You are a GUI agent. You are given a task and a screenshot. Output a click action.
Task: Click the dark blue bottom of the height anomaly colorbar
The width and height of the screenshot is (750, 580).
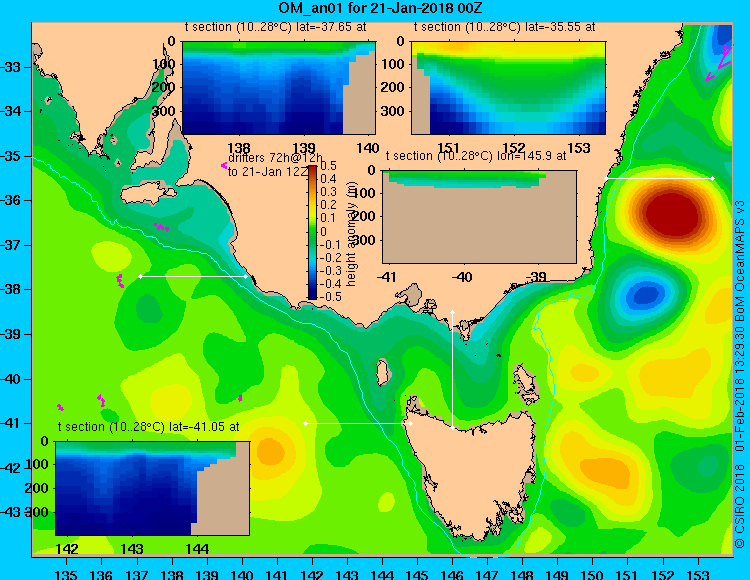point(312,294)
